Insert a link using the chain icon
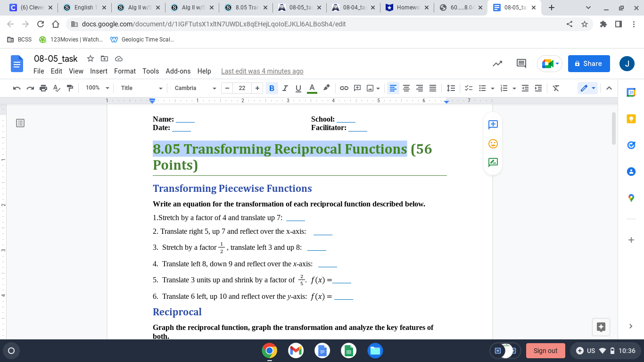 pyautogui.click(x=344, y=88)
